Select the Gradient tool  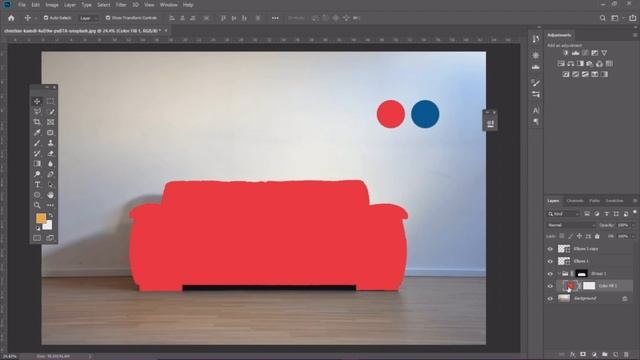(37, 164)
